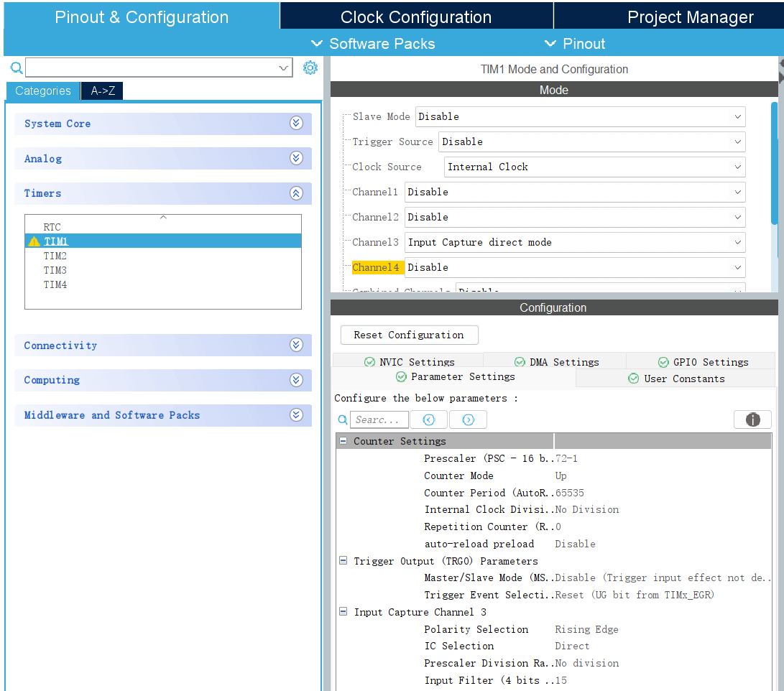The image size is (784, 691).
Task: Expand the Connectivity category
Action: pos(296,345)
